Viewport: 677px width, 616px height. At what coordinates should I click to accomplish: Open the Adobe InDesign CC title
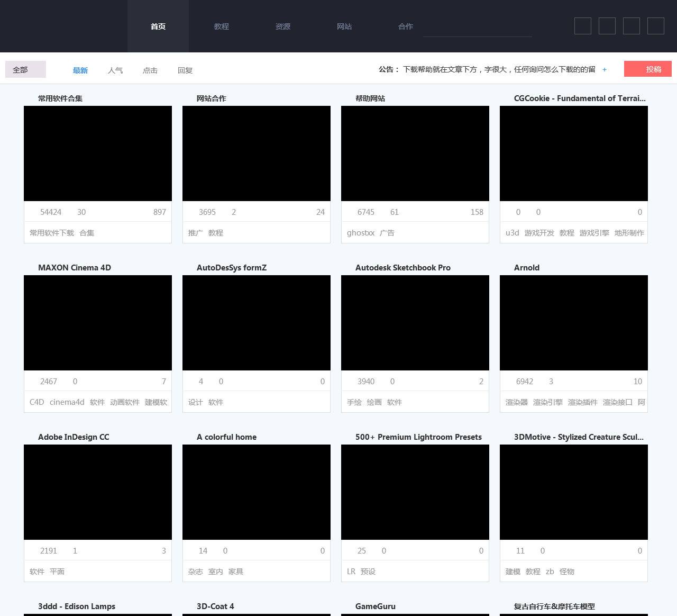point(74,437)
